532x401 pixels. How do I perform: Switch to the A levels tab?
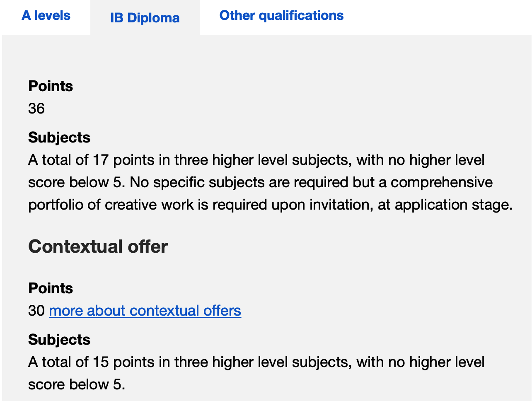click(46, 16)
